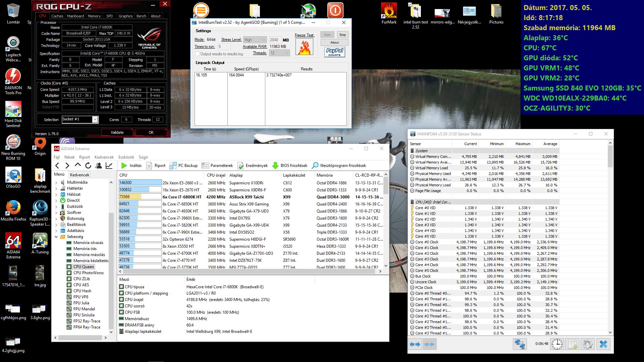Open Origin desktop shortcut
Screen dimensions: 644x362
pos(40,146)
